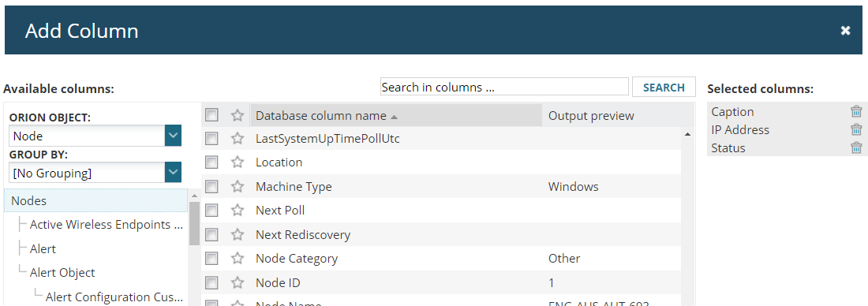The height and width of the screenshot is (306, 868).
Task: Tick the Next Rediscovery checkbox
Action: [211, 234]
